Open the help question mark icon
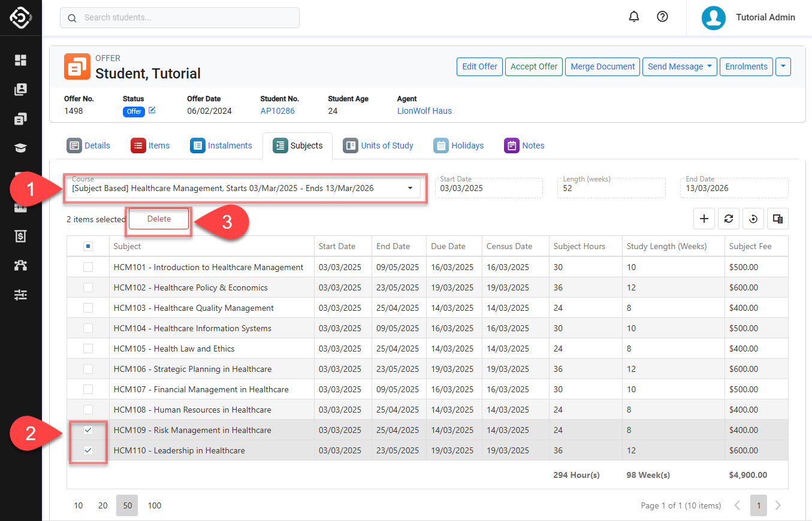The image size is (812, 521). pyautogui.click(x=662, y=17)
